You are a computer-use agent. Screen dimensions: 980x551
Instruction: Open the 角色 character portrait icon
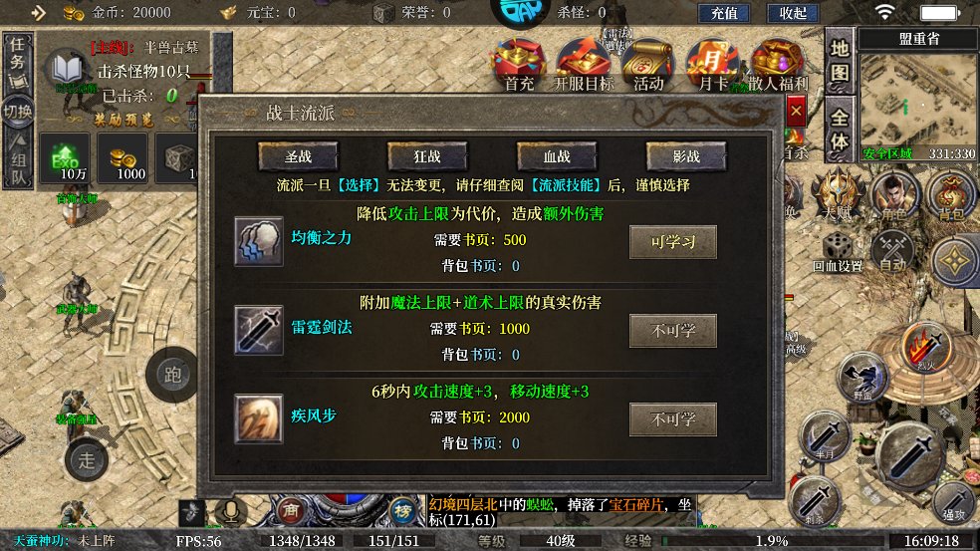click(893, 196)
